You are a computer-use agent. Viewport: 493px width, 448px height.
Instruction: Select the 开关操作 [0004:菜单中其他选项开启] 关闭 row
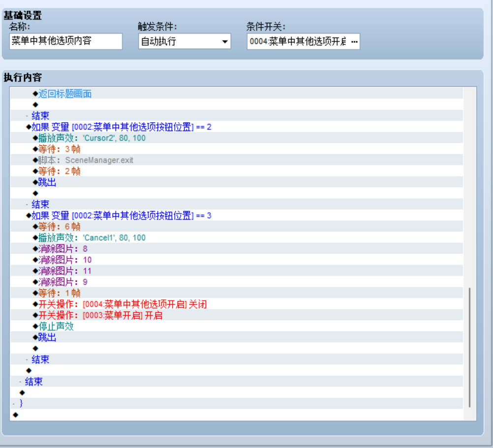[237, 304]
